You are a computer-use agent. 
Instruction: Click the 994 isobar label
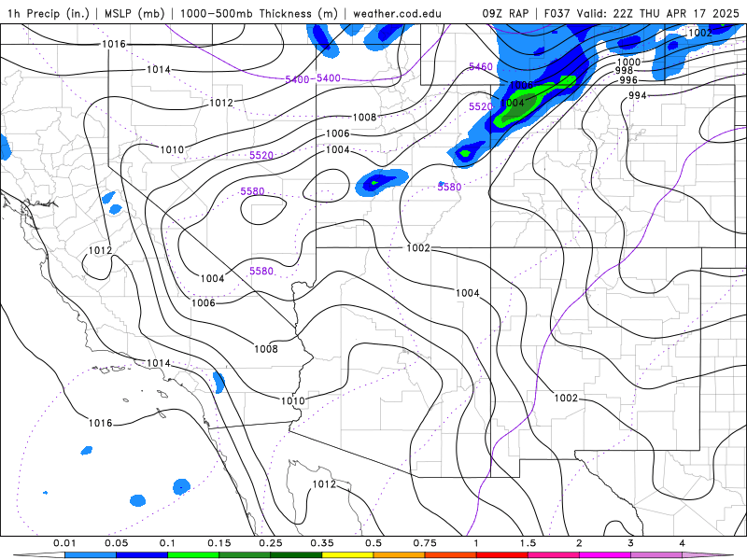point(638,95)
